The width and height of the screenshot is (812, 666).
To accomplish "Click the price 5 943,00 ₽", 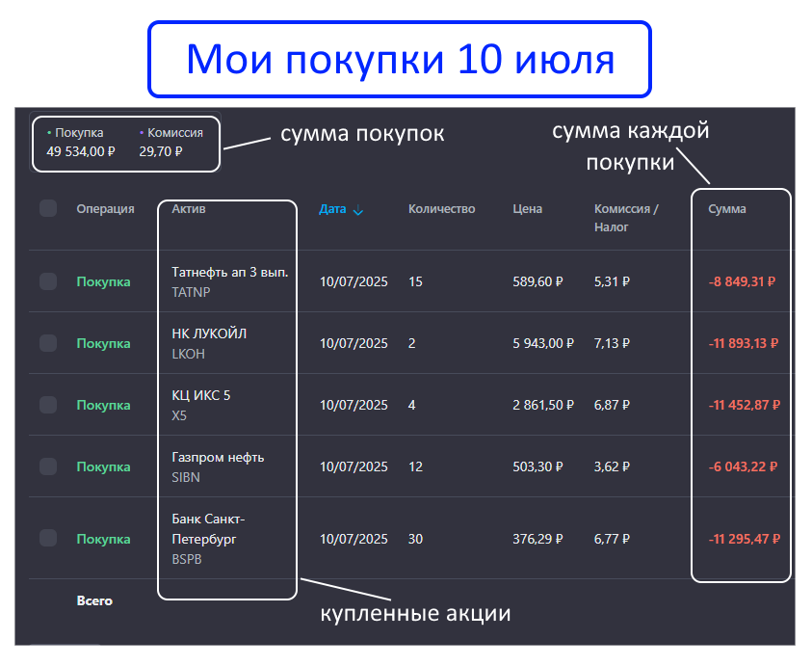I will coord(543,343).
